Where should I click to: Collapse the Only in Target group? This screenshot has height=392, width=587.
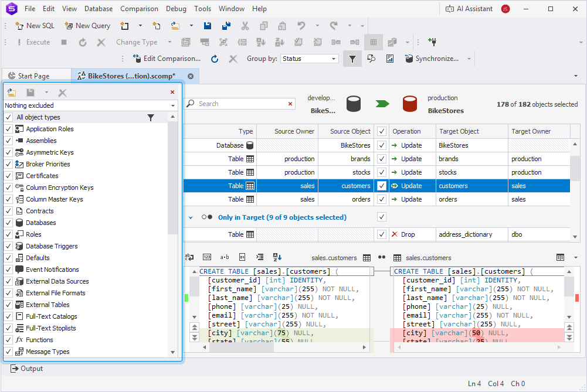[191, 217]
